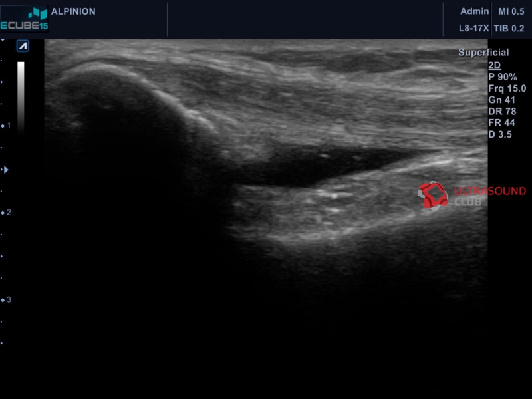This screenshot has height=399, width=532.
Task: Click the P 90% power setting
Action: (503, 77)
